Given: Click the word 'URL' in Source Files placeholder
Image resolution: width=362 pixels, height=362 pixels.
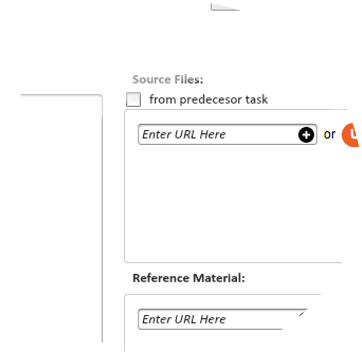Looking at the screenshot, I should click(185, 134).
